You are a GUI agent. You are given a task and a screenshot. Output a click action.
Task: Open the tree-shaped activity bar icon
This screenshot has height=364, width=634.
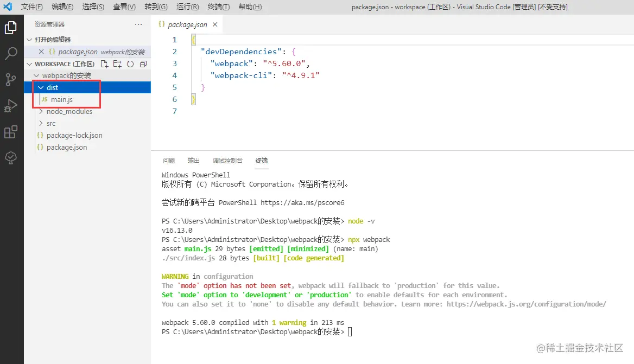11,157
